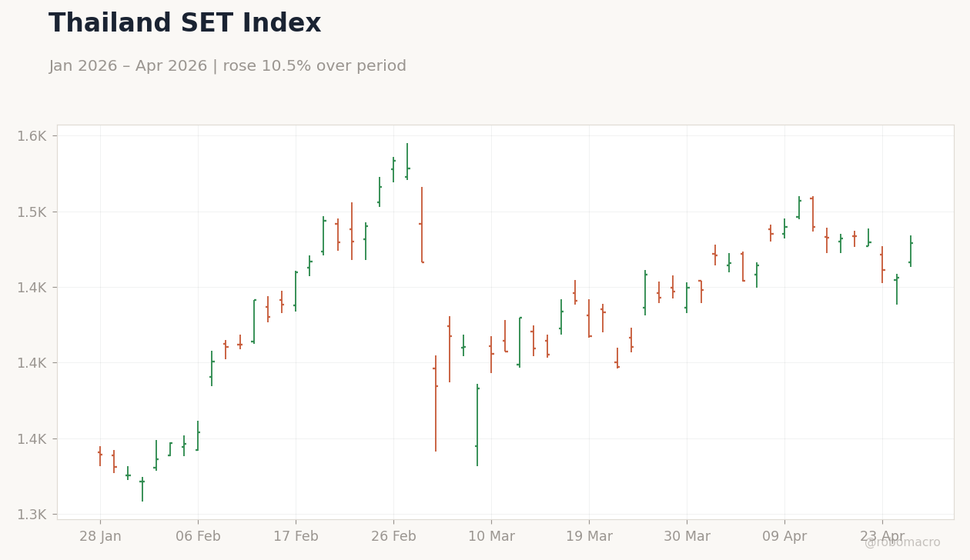Click the last green bar at far right
The height and width of the screenshot is (560, 970).
pos(911,251)
